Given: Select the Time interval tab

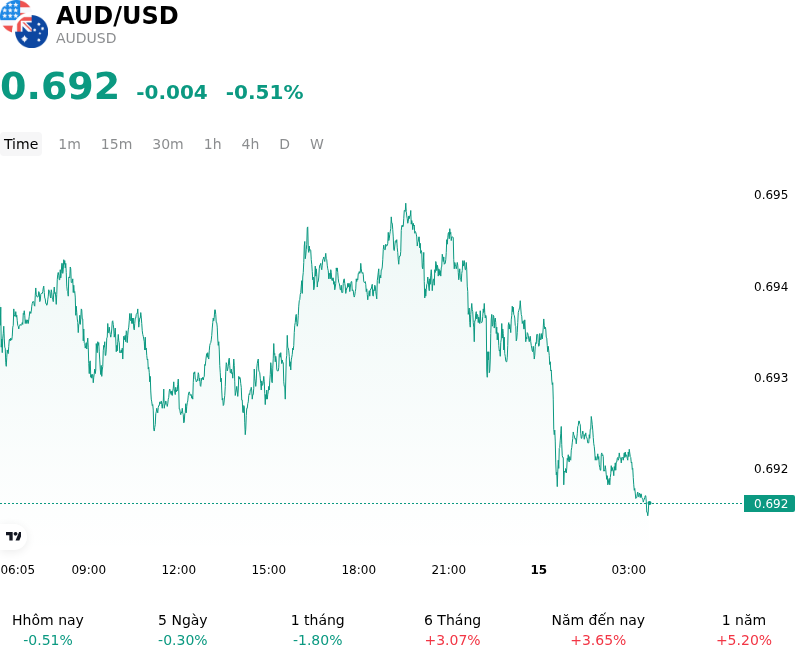Looking at the screenshot, I should 21,144.
